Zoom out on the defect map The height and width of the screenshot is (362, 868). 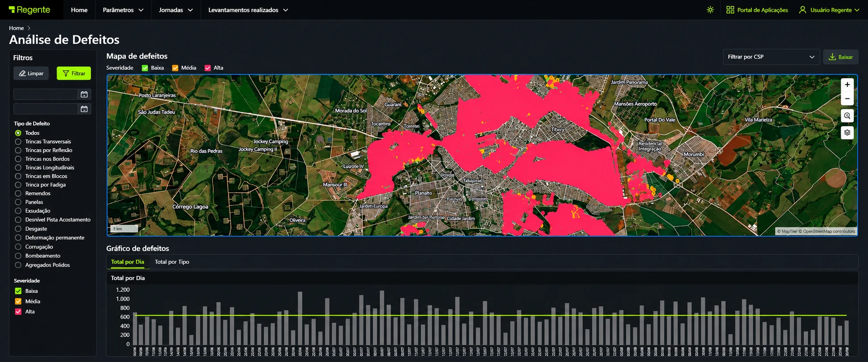coord(847,98)
